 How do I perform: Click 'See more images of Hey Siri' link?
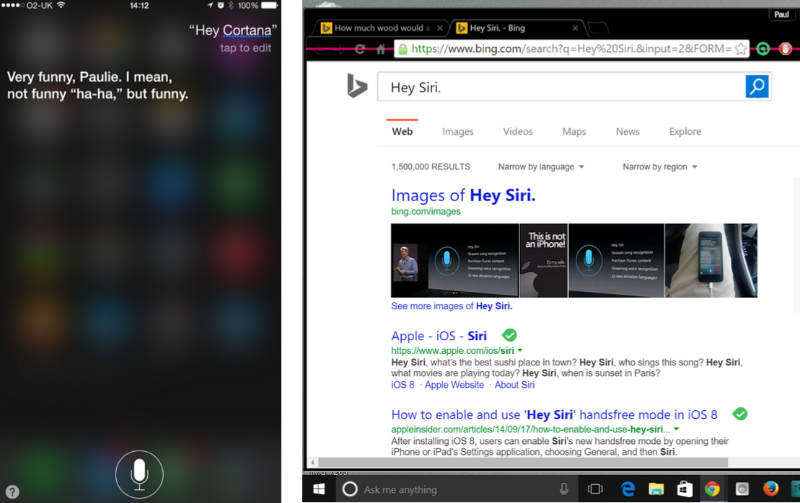pyautogui.click(x=451, y=306)
